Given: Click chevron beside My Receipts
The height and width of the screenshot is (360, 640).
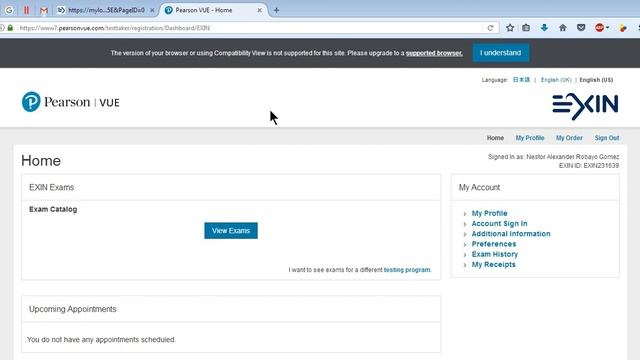Looking at the screenshot, I should click(465, 265).
